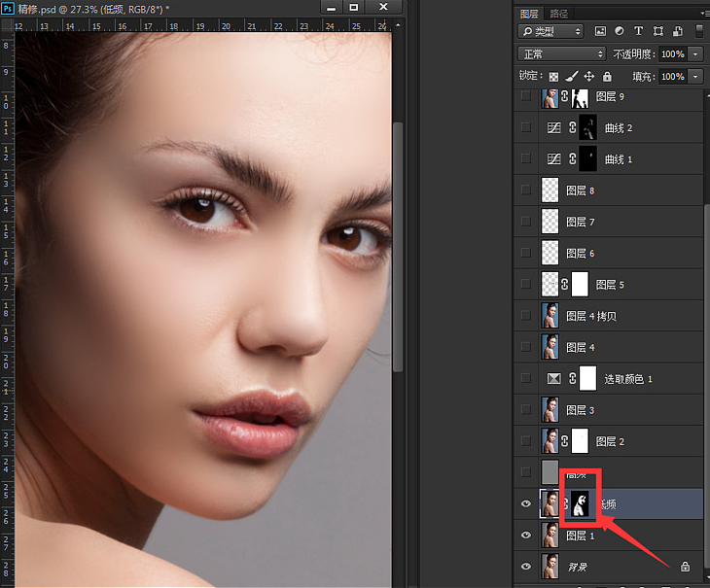Toggle the layer filter switch on/off
This screenshot has height=588, width=710.
click(x=698, y=31)
